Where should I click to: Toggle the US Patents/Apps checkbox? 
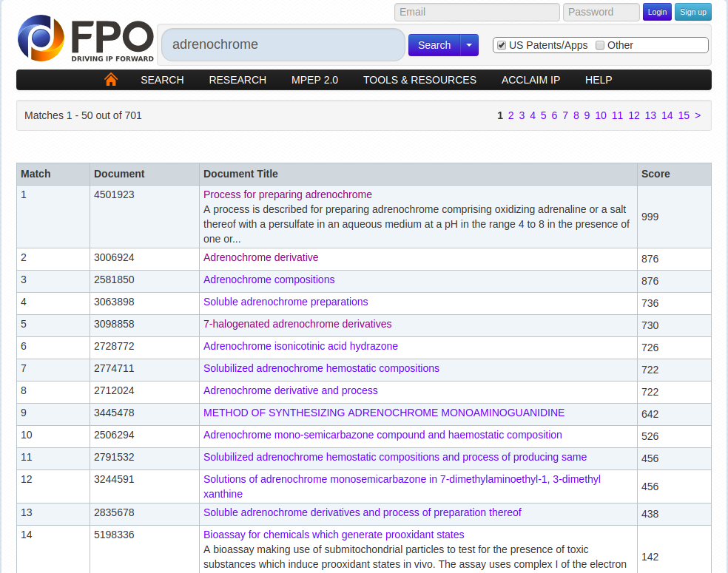coord(502,45)
